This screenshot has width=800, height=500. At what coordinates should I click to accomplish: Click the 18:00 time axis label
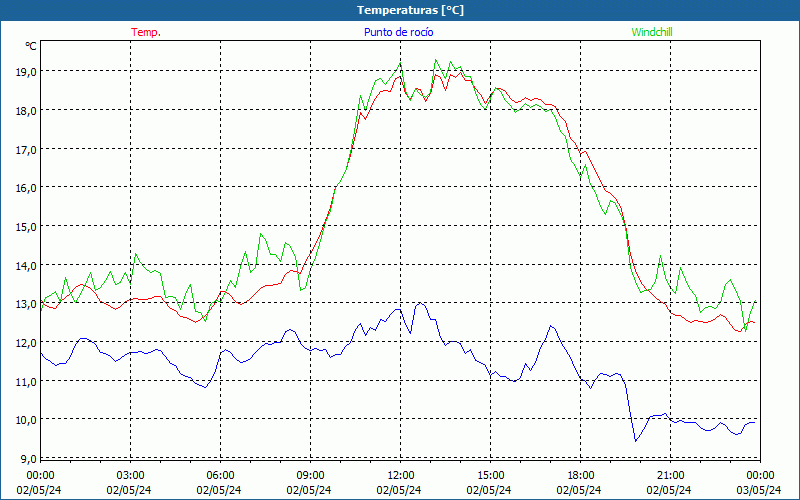[x=581, y=476]
